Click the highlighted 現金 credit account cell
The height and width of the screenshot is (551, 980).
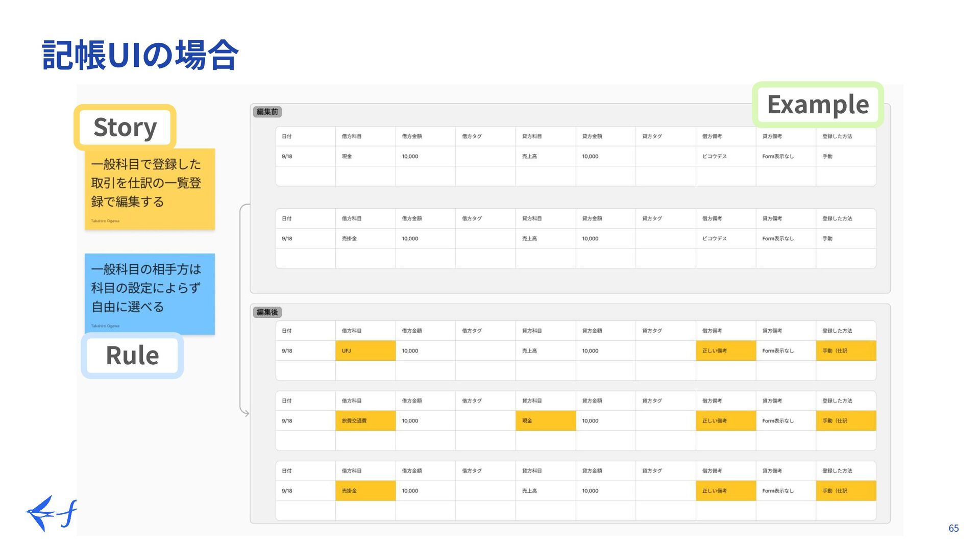545,421
